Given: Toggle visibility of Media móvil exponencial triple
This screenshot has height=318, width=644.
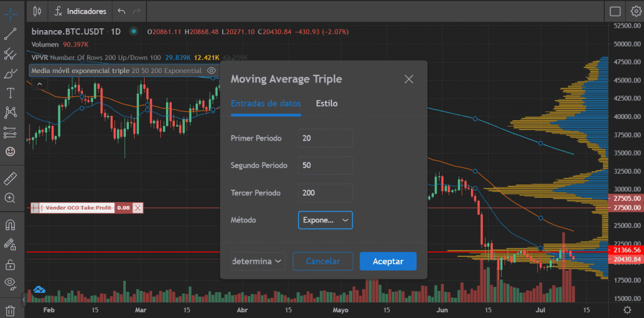Looking at the screenshot, I should click(x=211, y=71).
